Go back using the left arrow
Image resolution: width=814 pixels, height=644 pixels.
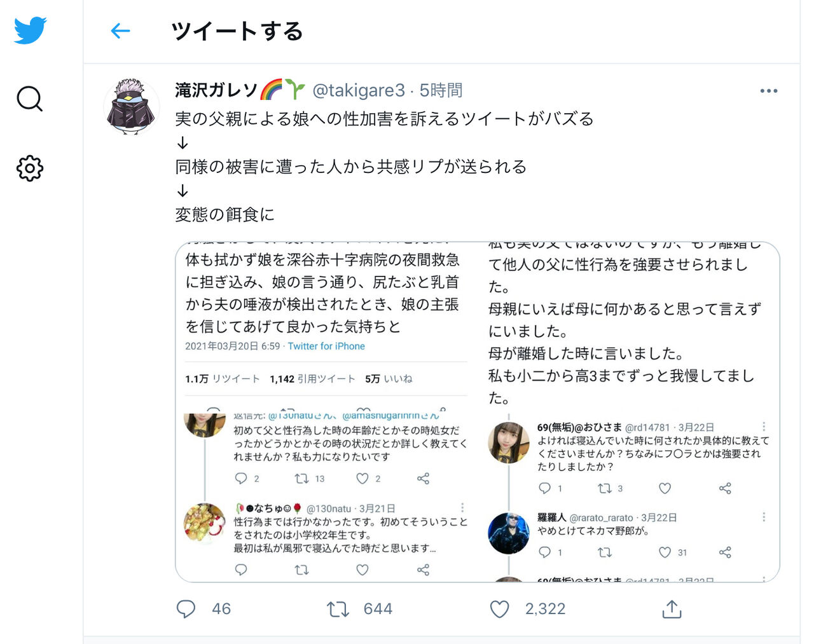[120, 31]
